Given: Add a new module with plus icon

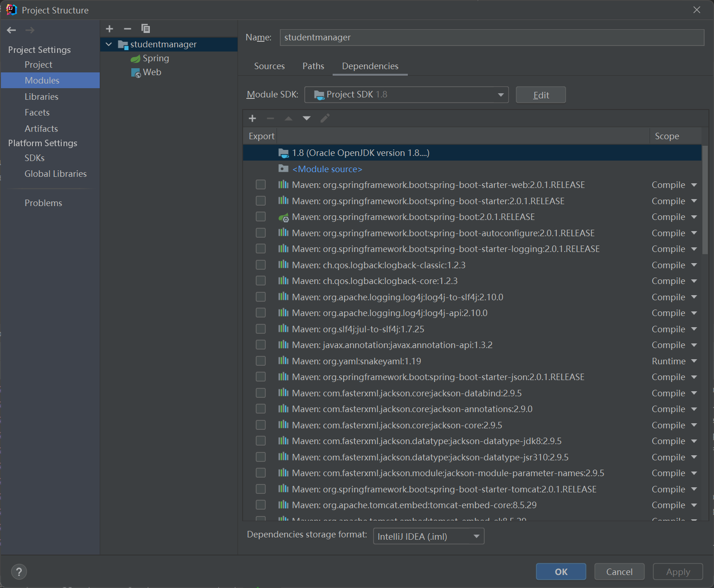Looking at the screenshot, I should point(109,29).
